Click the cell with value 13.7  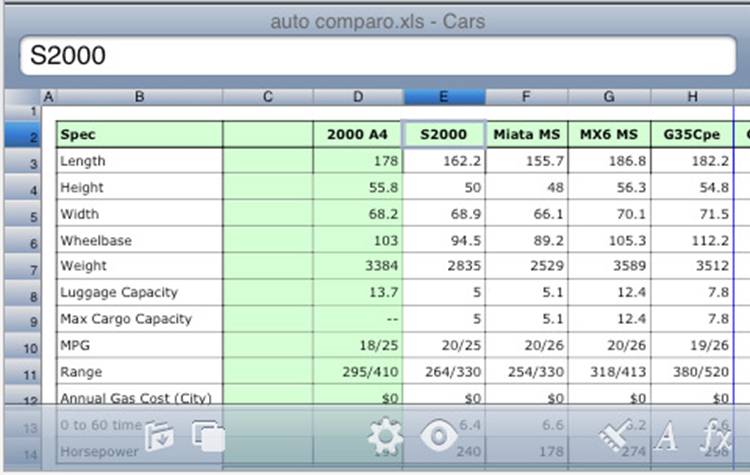click(358, 292)
